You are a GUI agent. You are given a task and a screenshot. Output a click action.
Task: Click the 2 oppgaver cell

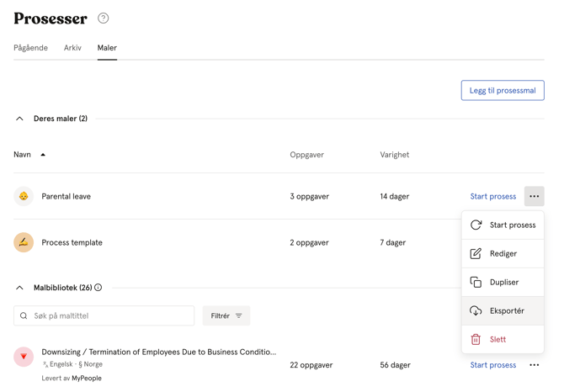pos(309,242)
